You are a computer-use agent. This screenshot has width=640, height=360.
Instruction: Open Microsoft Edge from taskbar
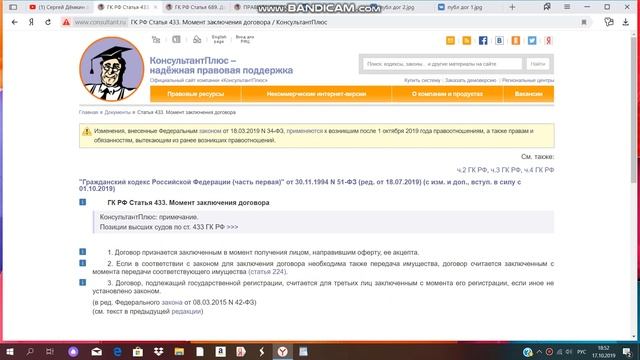[x=118, y=352]
